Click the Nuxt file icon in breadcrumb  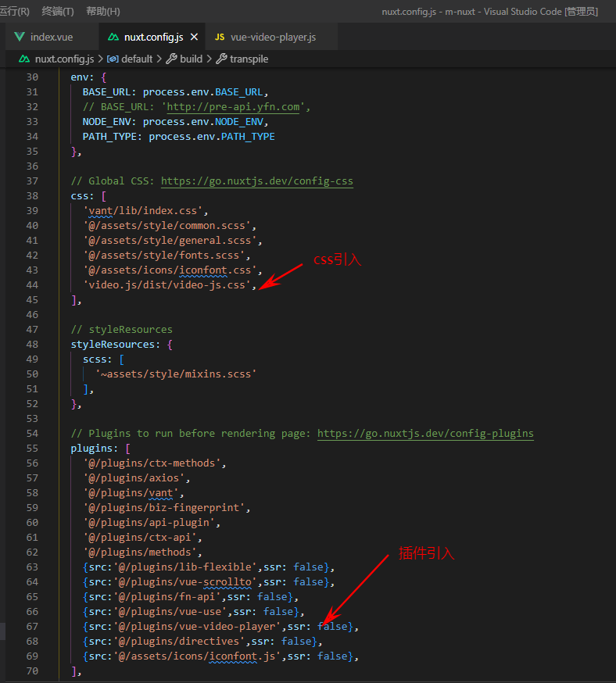24,59
